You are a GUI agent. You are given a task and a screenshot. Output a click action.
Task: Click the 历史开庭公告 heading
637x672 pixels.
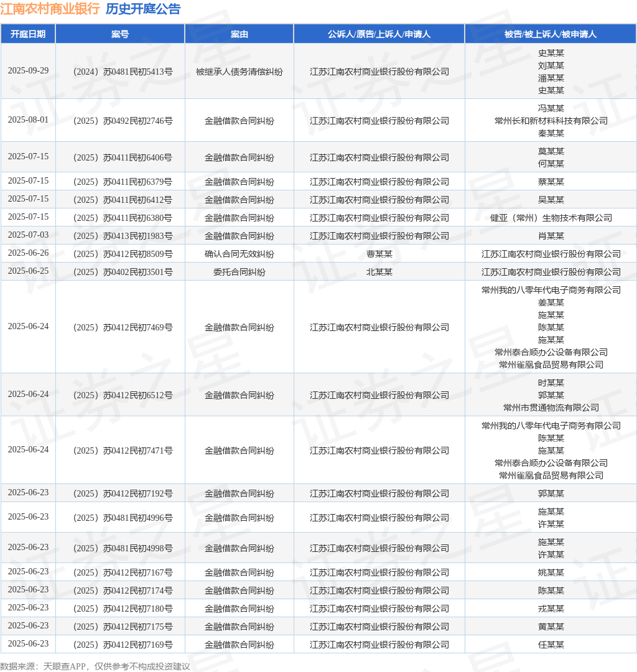point(143,9)
